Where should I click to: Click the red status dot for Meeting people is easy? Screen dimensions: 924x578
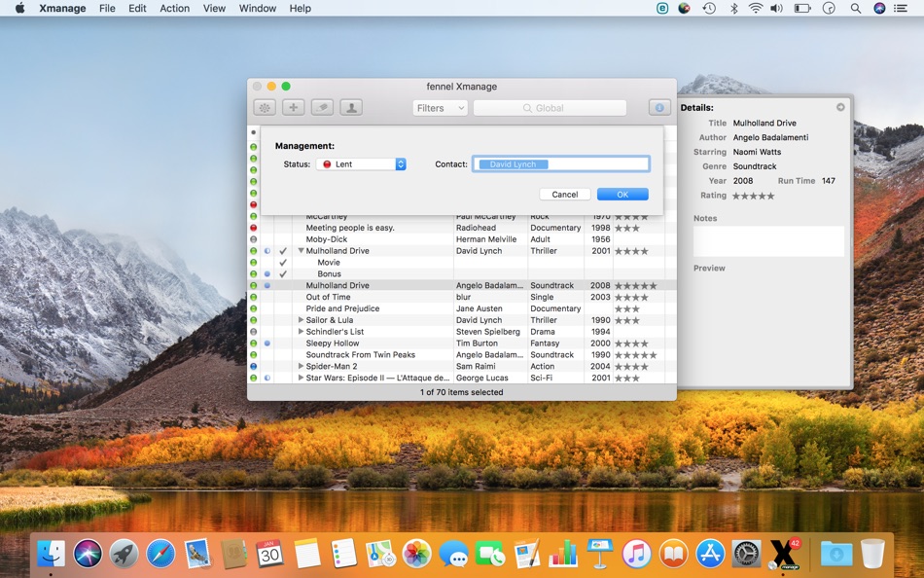click(x=254, y=228)
